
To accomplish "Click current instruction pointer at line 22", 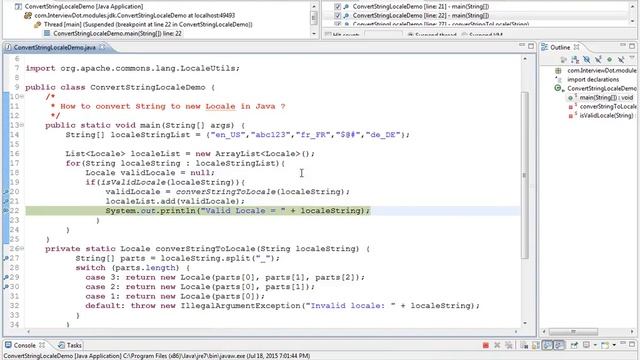I will [6, 211].
